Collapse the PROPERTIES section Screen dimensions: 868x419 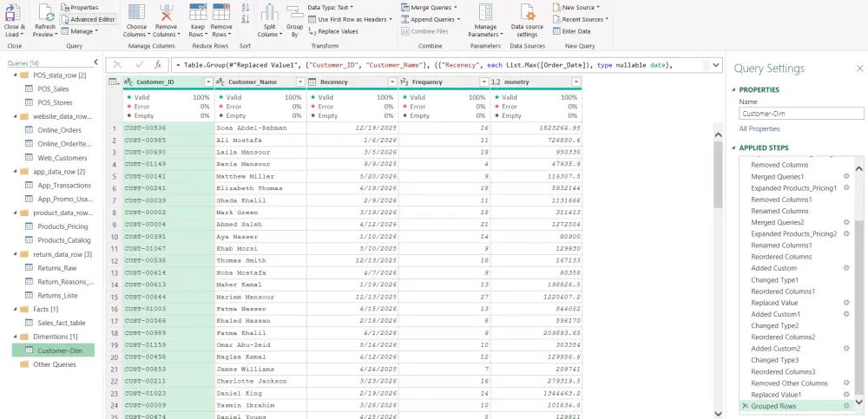click(734, 89)
